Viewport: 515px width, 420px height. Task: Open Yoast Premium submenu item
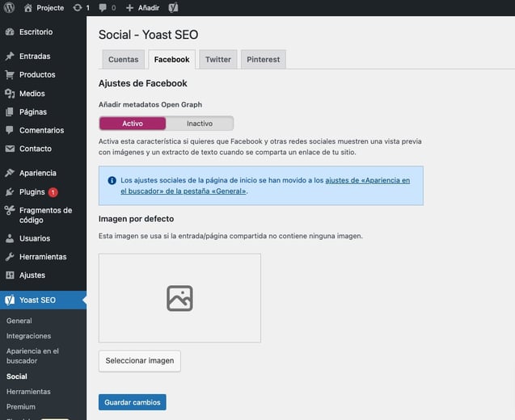(x=21, y=406)
